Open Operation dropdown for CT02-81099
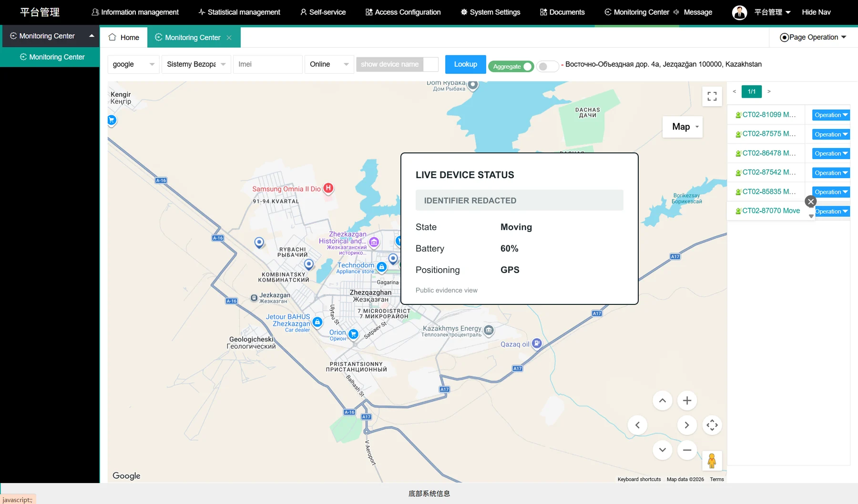 [831, 115]
